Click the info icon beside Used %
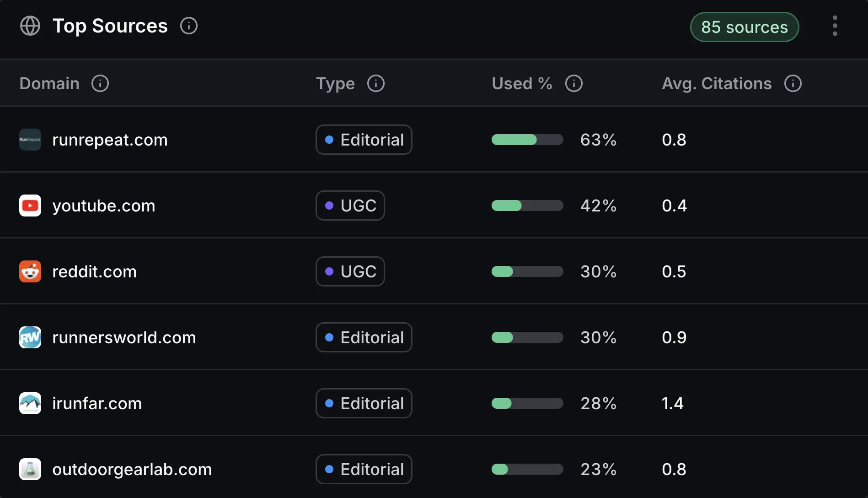The image size is (868, 498). click(574, 83)
